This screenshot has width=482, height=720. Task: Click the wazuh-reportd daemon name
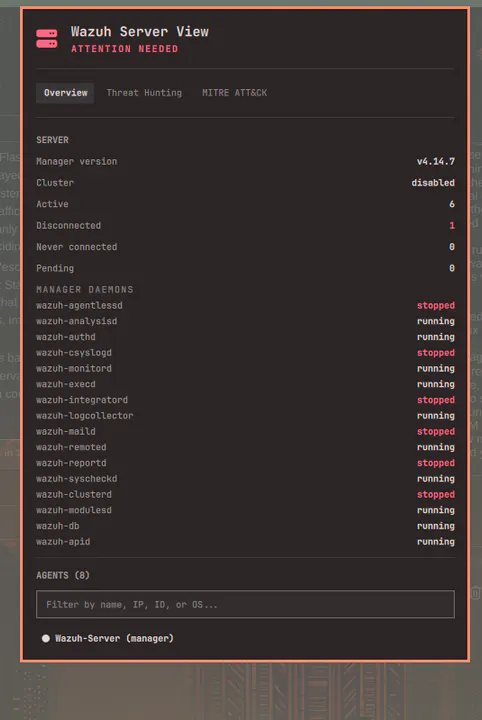coord(71,463)
